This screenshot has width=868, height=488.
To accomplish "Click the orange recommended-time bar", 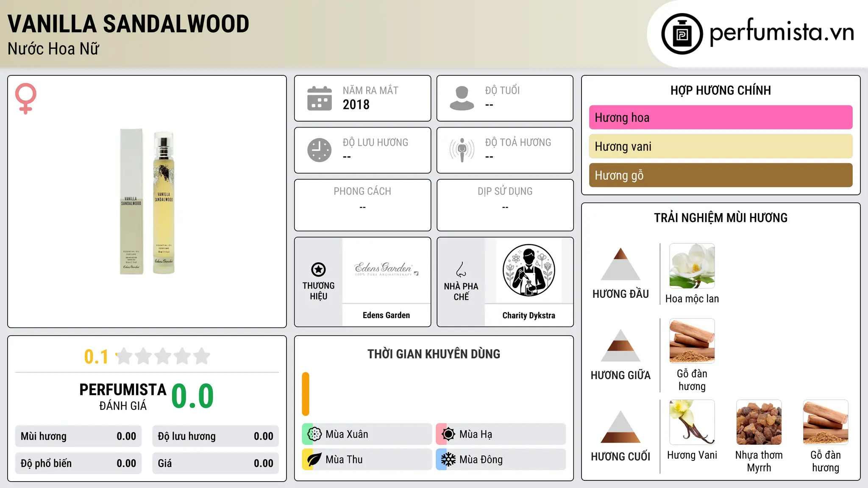I will point(306,394).
